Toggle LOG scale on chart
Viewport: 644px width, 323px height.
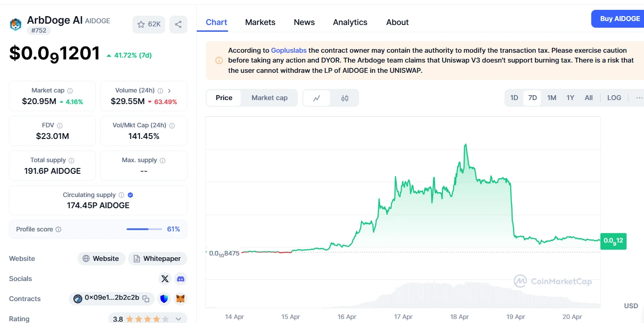click(614, 98)
